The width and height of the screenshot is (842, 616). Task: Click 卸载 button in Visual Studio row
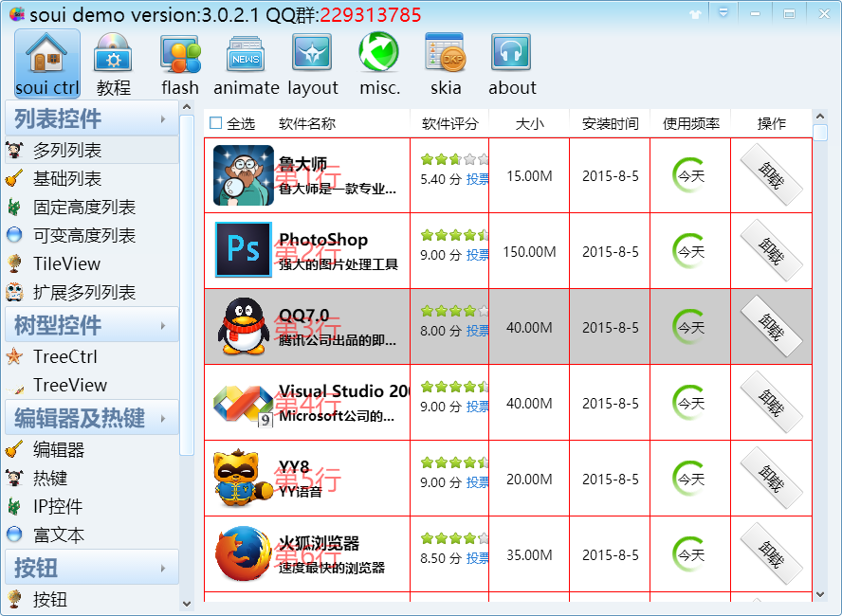pos(772,403)
